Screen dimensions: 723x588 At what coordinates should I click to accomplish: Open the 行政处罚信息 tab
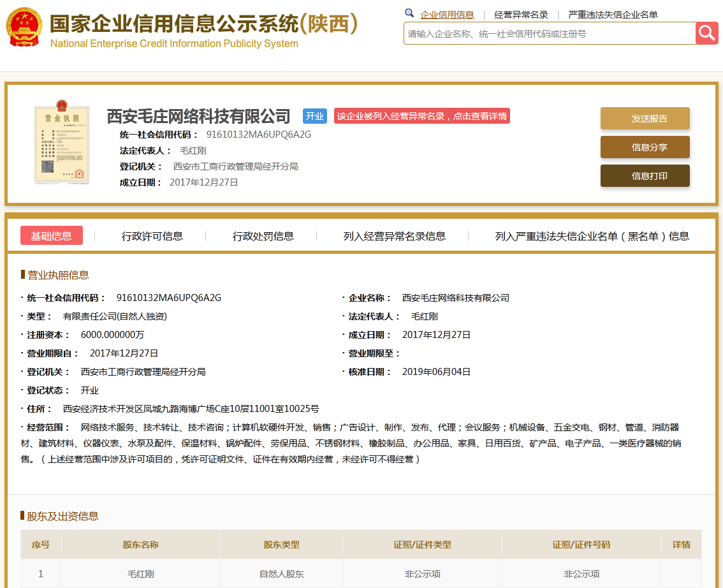[x=263, y=236]
